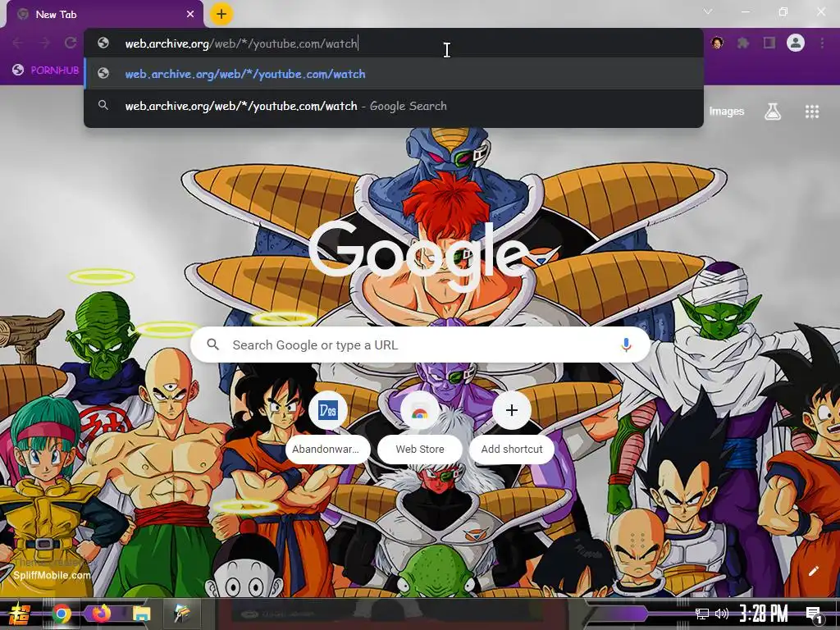Screen dimensions: 840x630
Task: Open Chrome's three-dot menu
Action: 822,43
